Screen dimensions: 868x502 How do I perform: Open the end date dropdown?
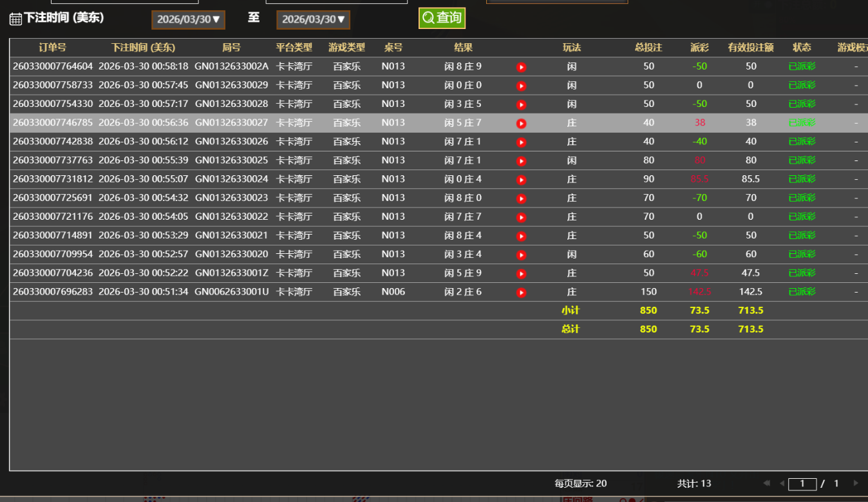click(313, 19)
